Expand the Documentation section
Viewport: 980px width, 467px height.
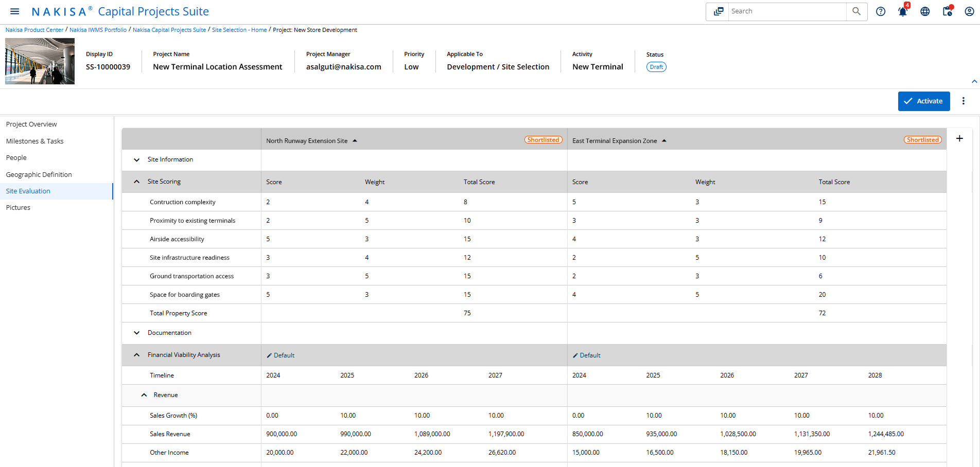136,333
